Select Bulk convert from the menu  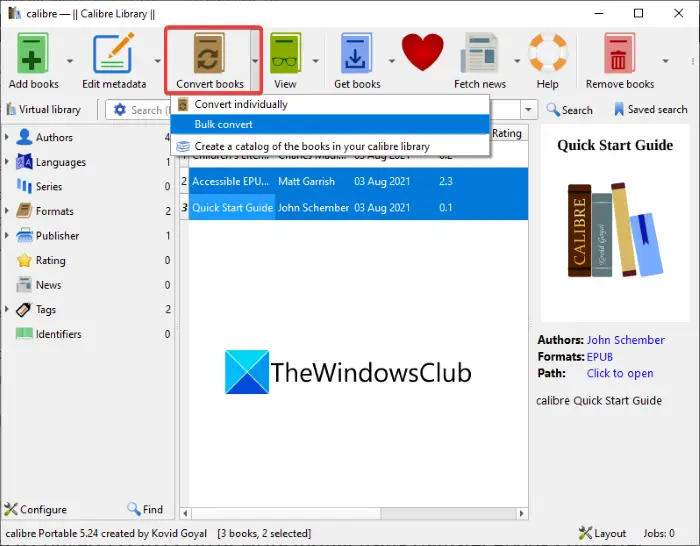coord(330,125)
